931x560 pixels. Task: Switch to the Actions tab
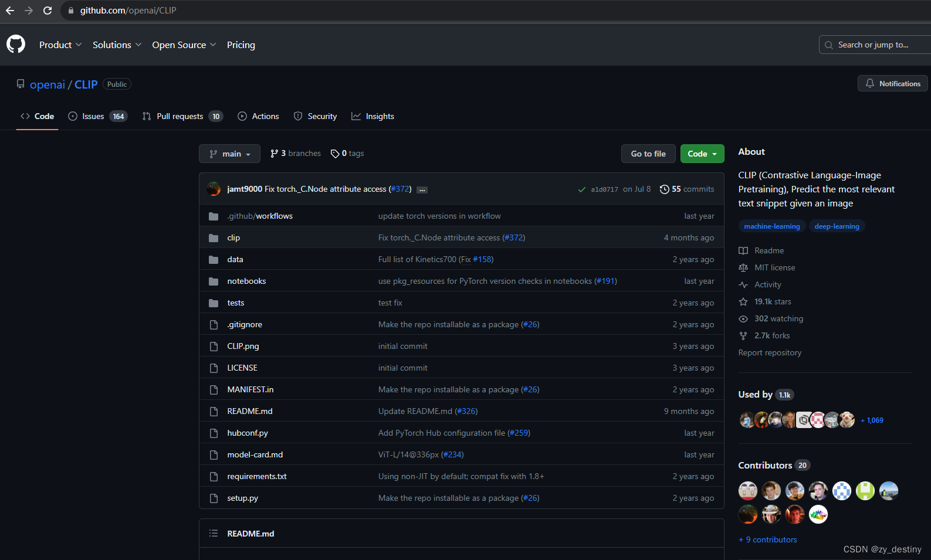pyautogui.click(x=258, y=116)
